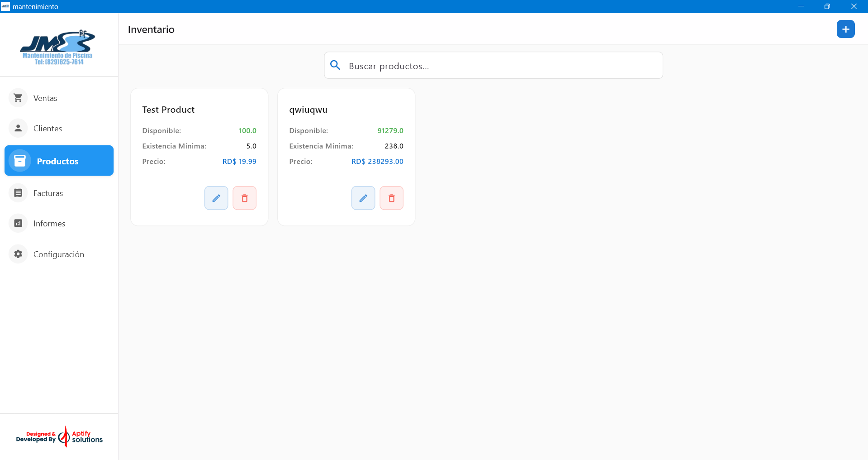Screen dimensions: 868x460
Task: Select the Productos menu item
Action: 59,161
